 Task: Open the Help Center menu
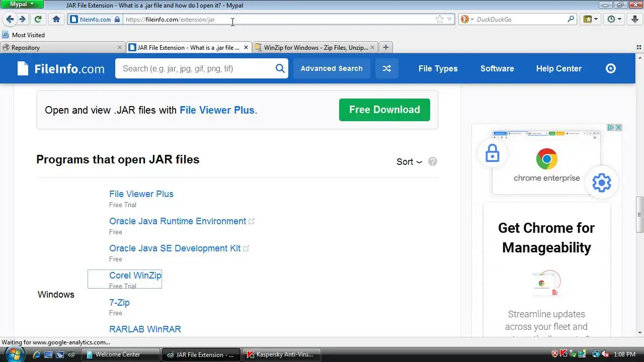pyautogui.click(x=558, y=68)
